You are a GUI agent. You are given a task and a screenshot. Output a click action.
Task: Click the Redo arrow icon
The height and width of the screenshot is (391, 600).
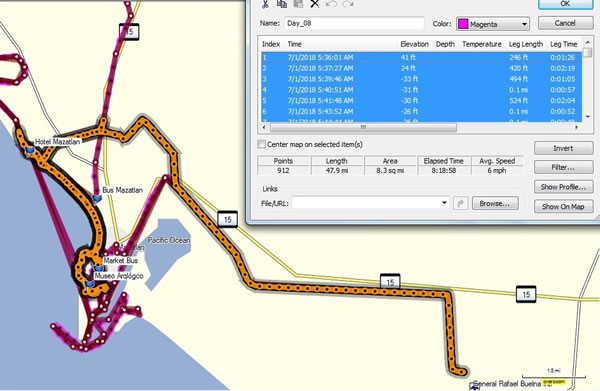347,4
